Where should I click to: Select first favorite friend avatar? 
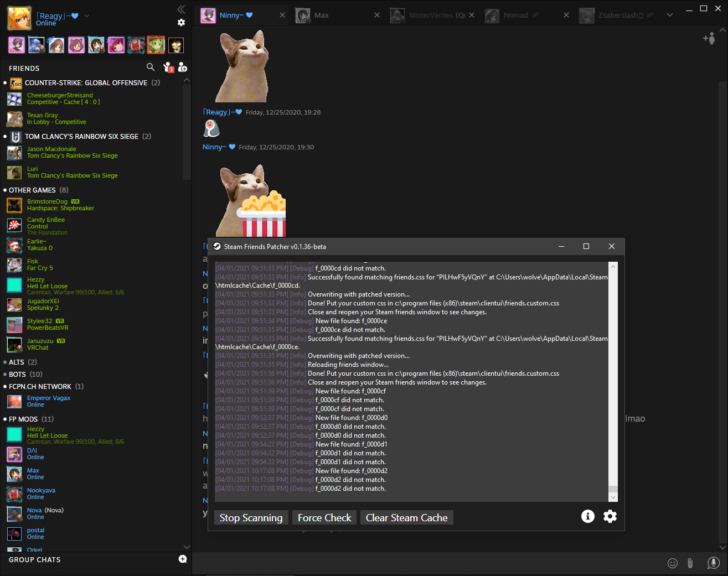coord(17,45)
